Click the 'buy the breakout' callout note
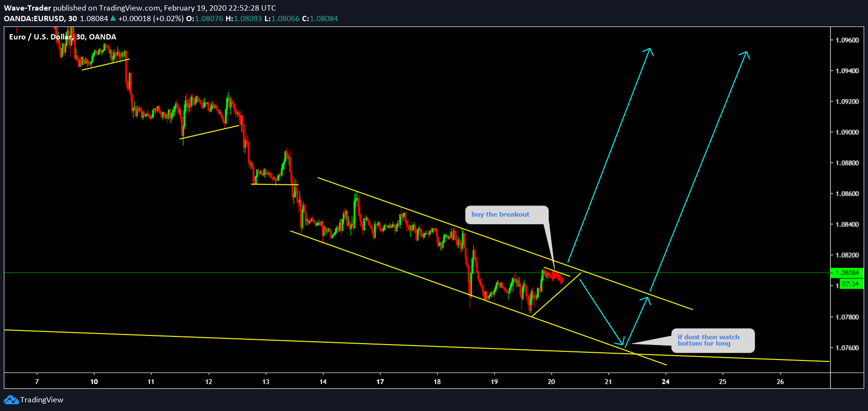Viewport: 868px width, 411px height. click(x=506, y=215)
